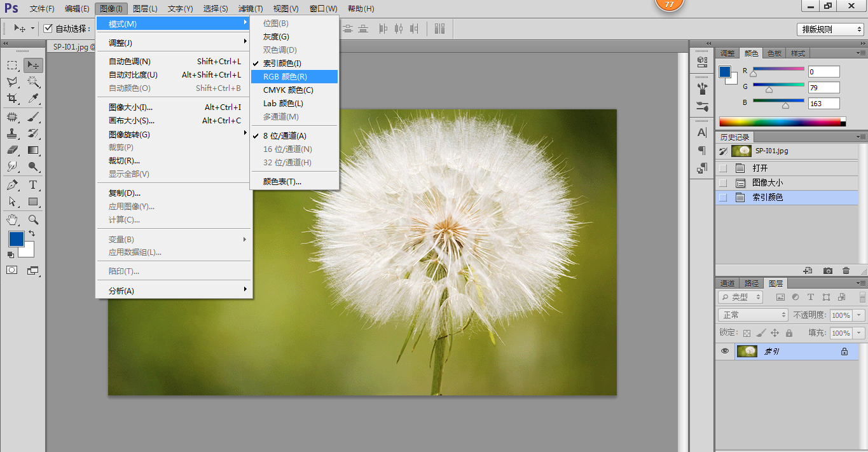
Task: Select the Eraser tool
Action: 12,150
